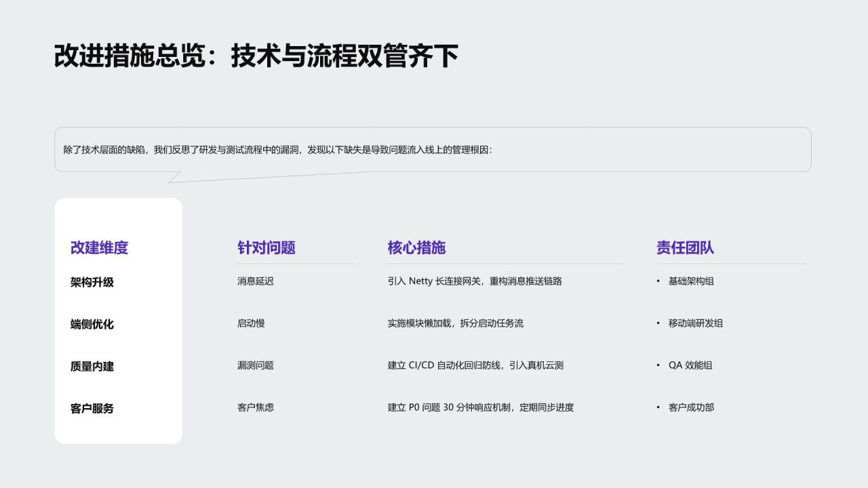Click the 漏测问题 text

[256, 365]
